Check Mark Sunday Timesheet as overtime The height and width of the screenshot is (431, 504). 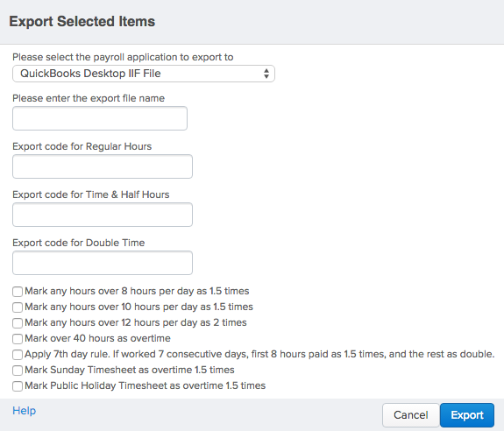coord(18,371)
